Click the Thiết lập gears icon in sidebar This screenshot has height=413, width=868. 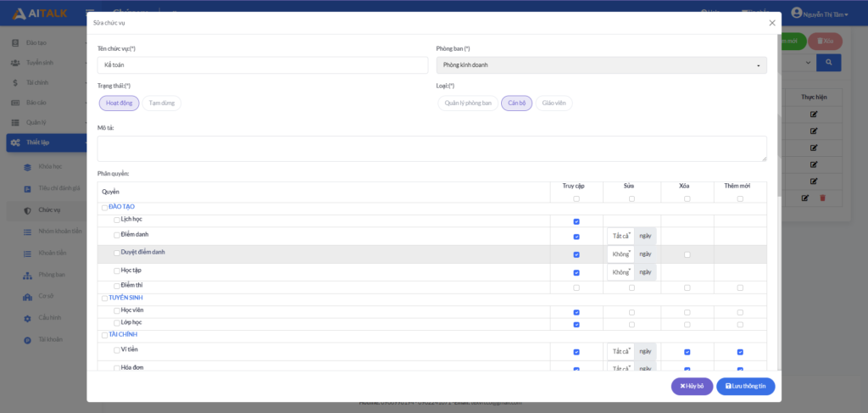(x=16, y=142)
